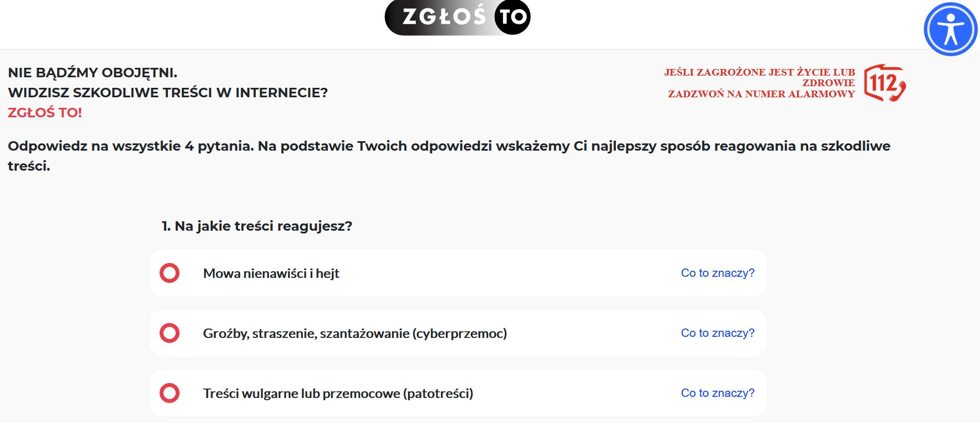Open 'Co to znaczy?' beside the cyberprzemoc option
980x423 pixels.
[717, 332]
